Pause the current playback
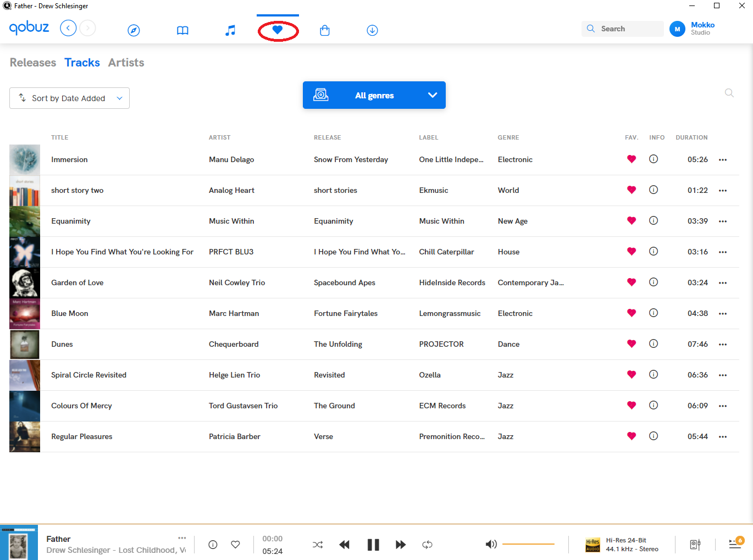Screen dimensions: 753x560 373,545
